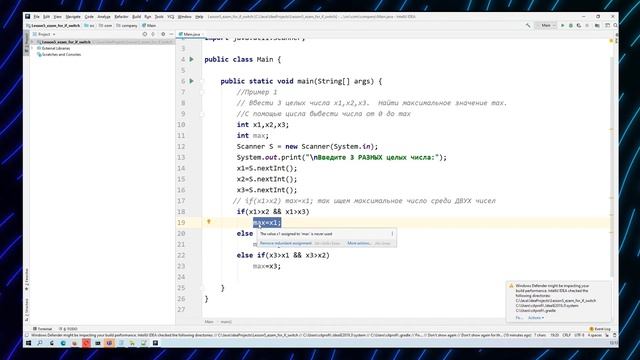
Task: Click the 4 spaces indent status widget
Action: (x=595, y=335)
